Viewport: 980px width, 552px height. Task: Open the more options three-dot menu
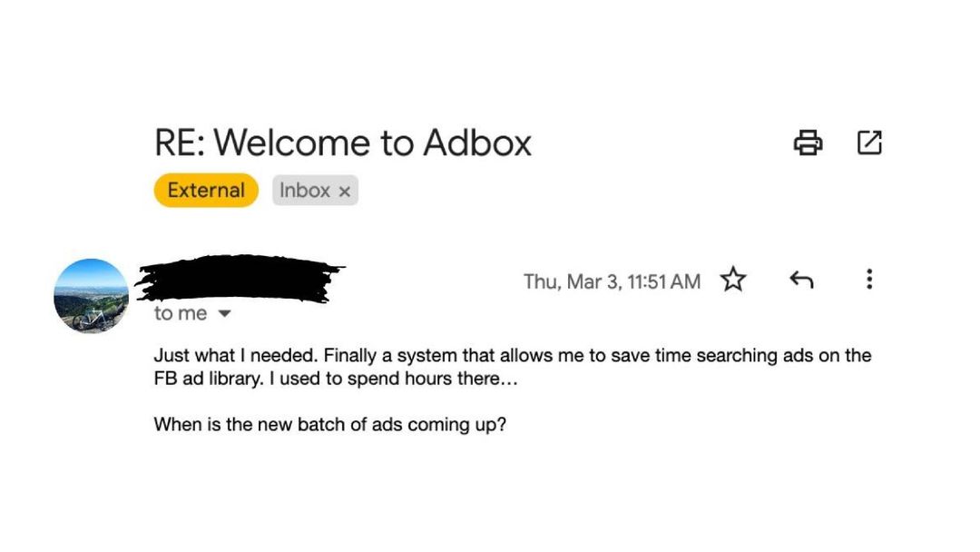coord(868,281)
